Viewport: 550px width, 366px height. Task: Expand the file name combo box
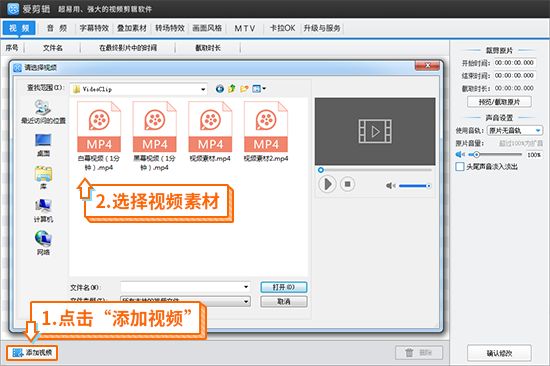[x=246, y=287]
